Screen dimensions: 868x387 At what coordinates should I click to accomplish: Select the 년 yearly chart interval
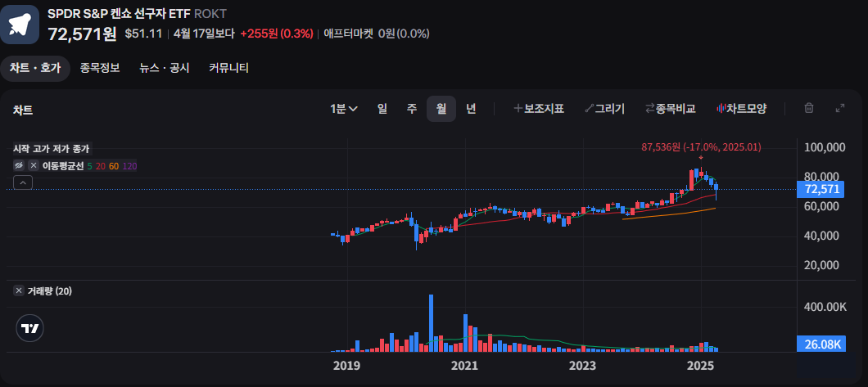coord(471,109)
